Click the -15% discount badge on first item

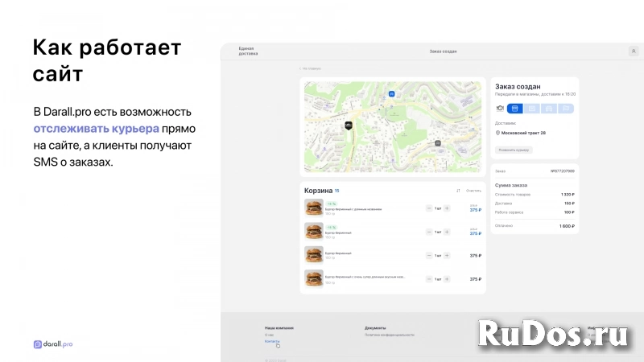[x=332, y=204]
